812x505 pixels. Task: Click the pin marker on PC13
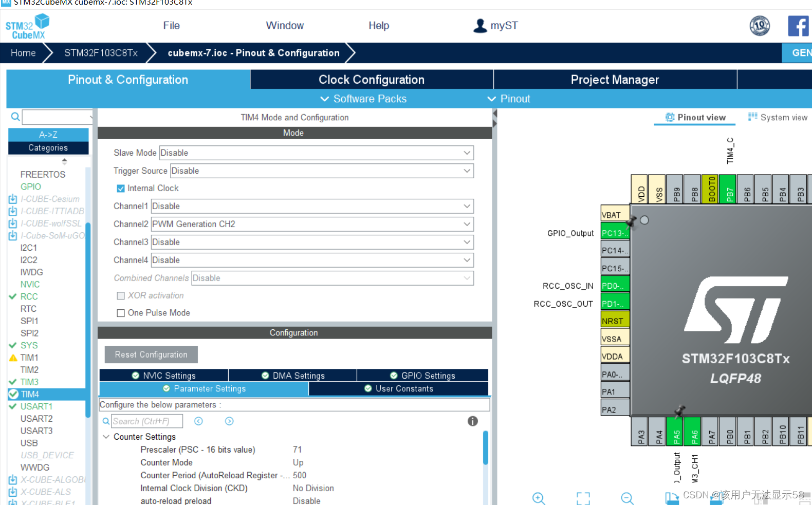click(632, 222)
